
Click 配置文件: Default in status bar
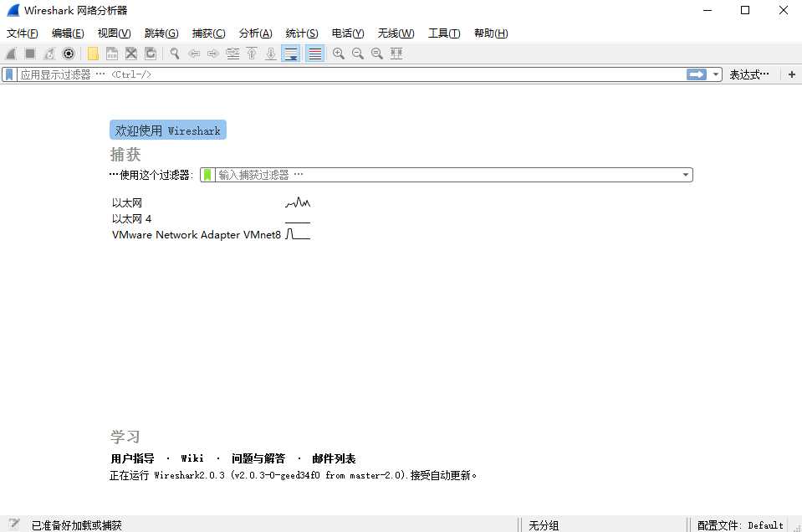point(740,524)
